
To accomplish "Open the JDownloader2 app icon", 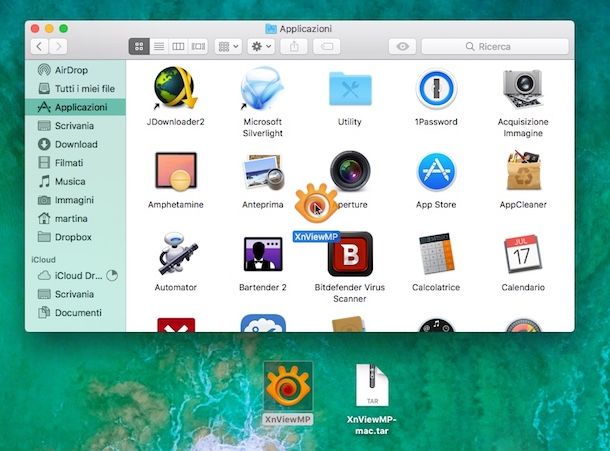I will [175, 88].
